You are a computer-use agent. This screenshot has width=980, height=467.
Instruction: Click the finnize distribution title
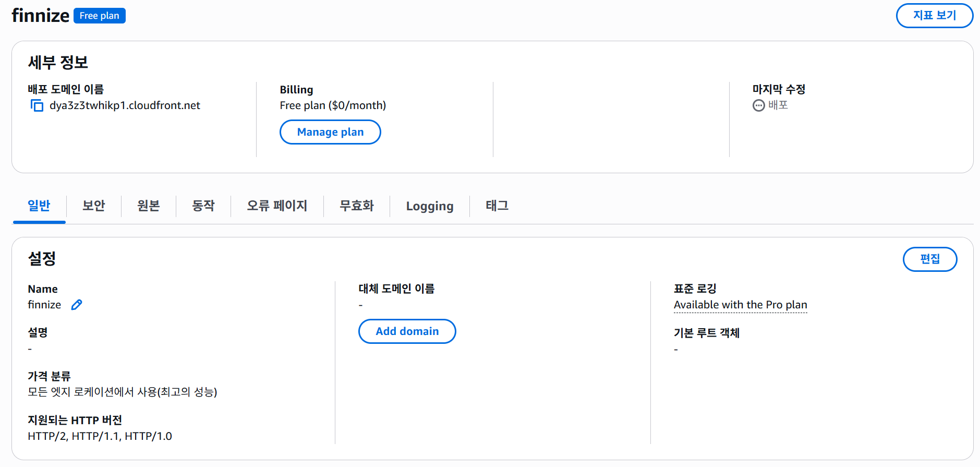click(40, 16)
